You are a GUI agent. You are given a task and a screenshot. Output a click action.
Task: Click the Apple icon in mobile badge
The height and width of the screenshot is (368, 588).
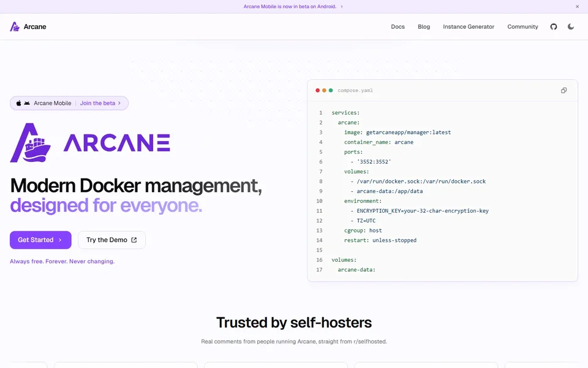[18, 103]
